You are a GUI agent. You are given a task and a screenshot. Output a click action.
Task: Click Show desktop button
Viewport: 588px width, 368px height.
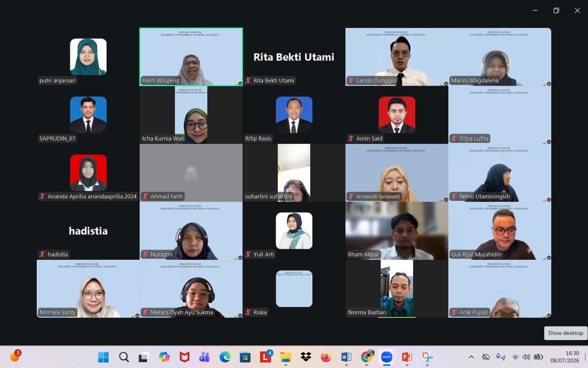click(x=566, y=333)
